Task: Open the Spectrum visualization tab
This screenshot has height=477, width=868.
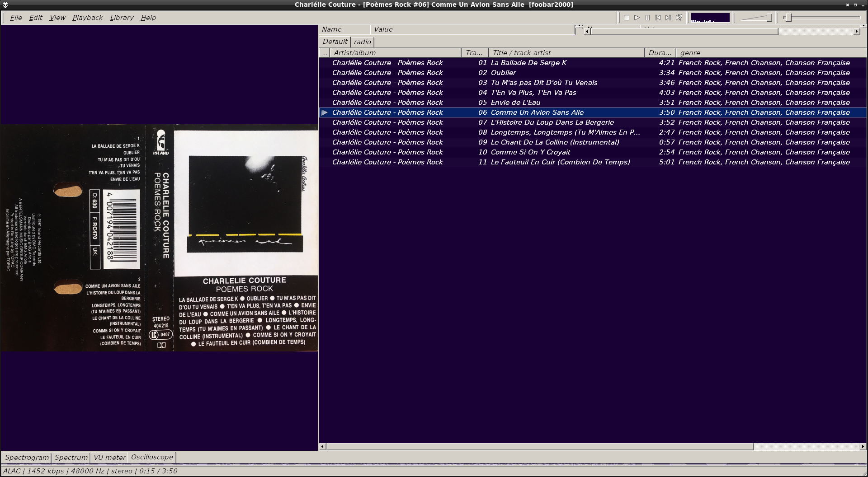Action: tap(71, 458)
